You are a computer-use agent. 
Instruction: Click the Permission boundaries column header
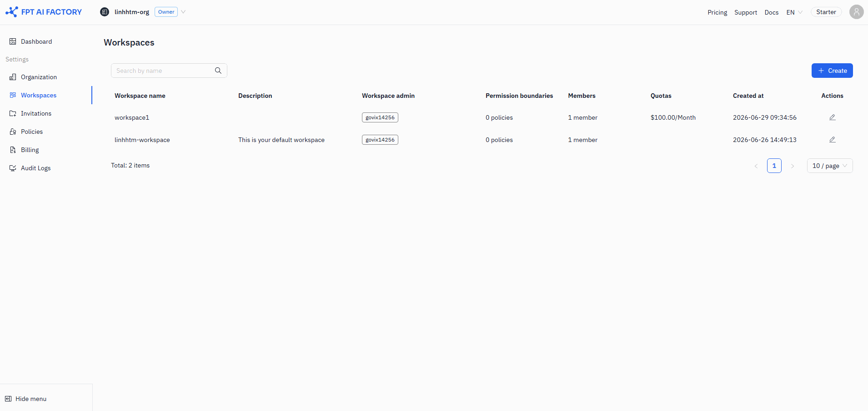click(x=519, y=96)
